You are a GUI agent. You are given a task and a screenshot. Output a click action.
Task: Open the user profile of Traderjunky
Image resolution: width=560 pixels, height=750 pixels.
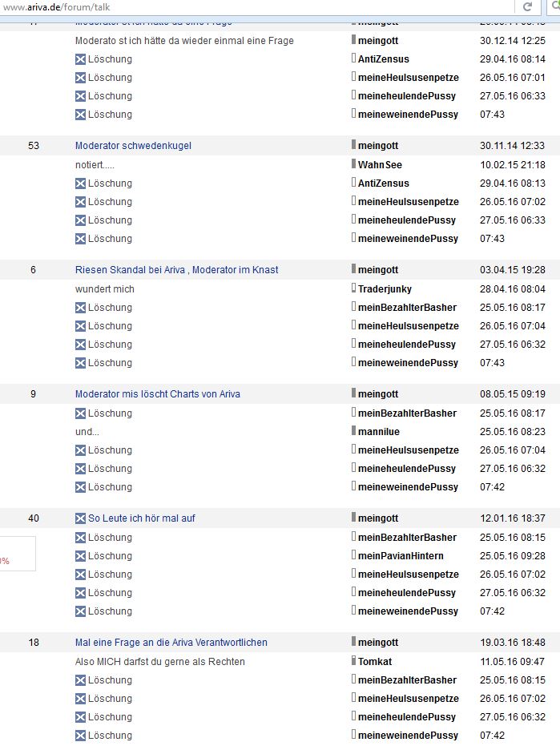pyautogui.click(x=385, y=289)
